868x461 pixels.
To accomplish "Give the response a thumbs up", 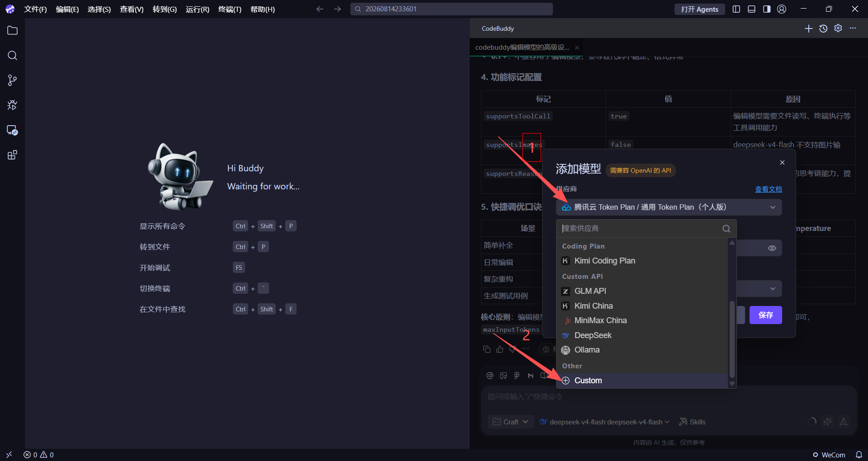I will (x=500, y=349).
